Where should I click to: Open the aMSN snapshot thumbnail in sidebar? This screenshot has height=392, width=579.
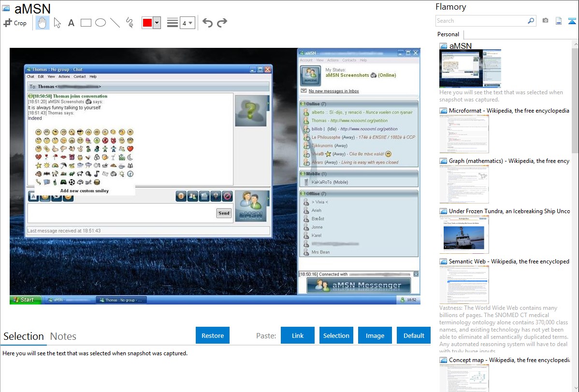[470, 69]
